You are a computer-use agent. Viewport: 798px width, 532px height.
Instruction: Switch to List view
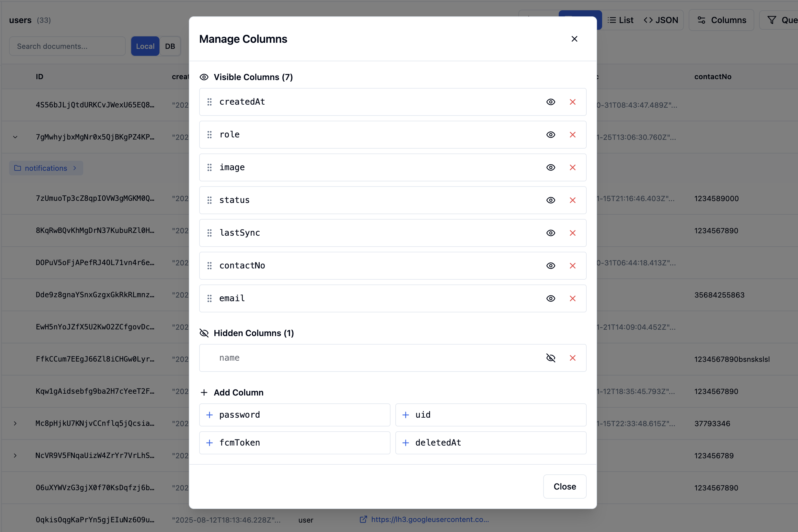tap(620, 20)
